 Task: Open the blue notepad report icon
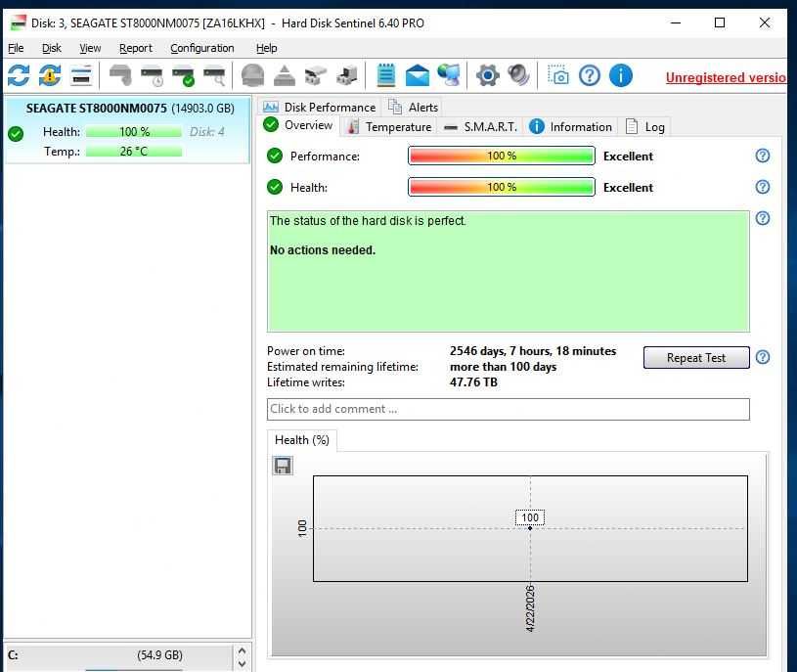tap(386, 75)
